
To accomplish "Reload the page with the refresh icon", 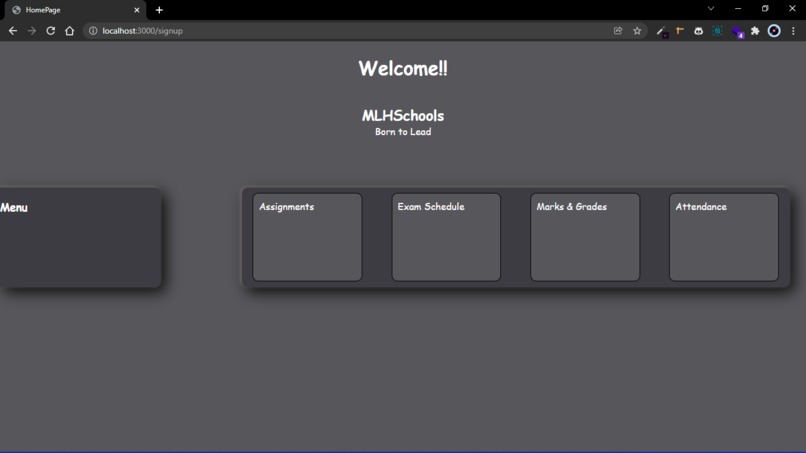I will (50, 31).
